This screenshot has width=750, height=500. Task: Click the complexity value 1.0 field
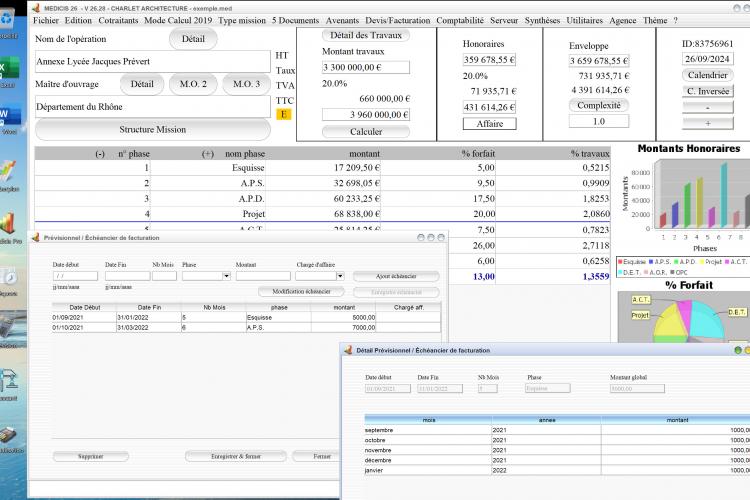coord(599,122)
